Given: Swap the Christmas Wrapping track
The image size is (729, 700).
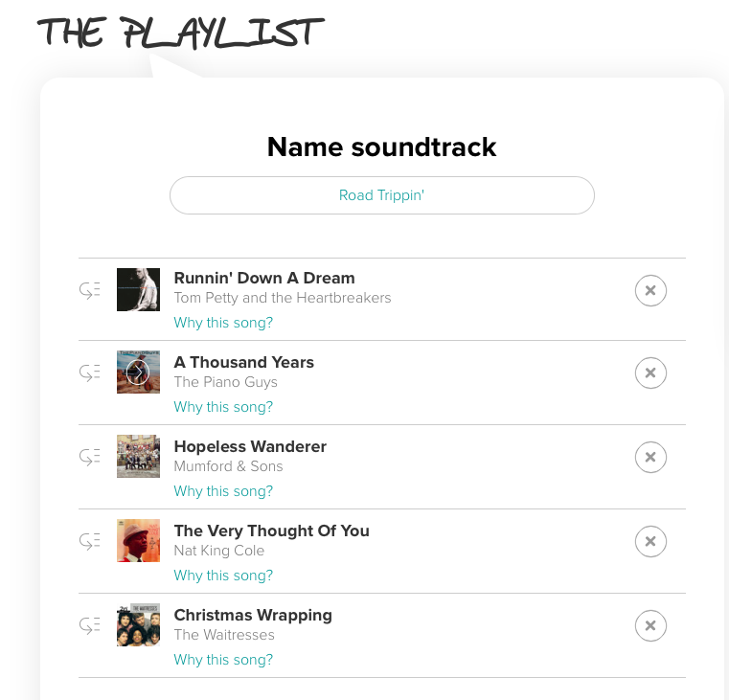Looking at the screenshot, I should [90, 626].
